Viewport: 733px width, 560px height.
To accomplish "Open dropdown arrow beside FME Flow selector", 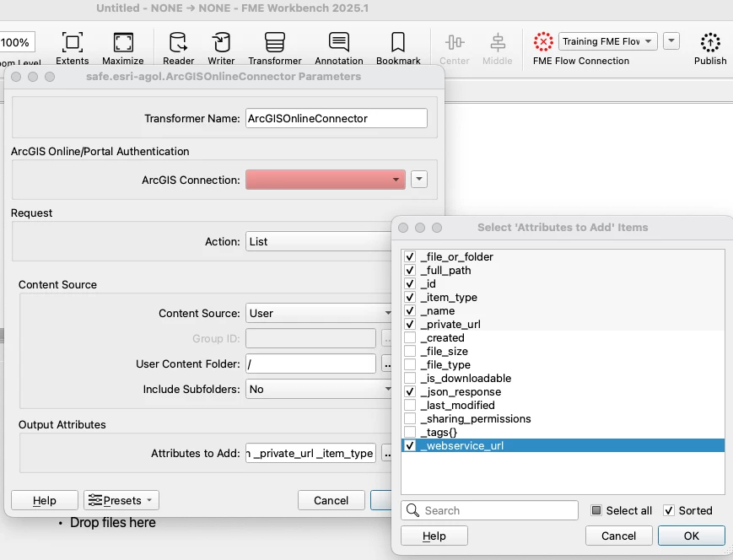I will [x=671, y=41].
